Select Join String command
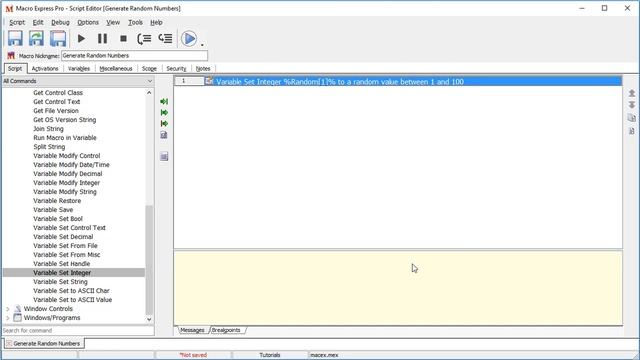Viewport: 640px width, 360px height. pos(48,129)
